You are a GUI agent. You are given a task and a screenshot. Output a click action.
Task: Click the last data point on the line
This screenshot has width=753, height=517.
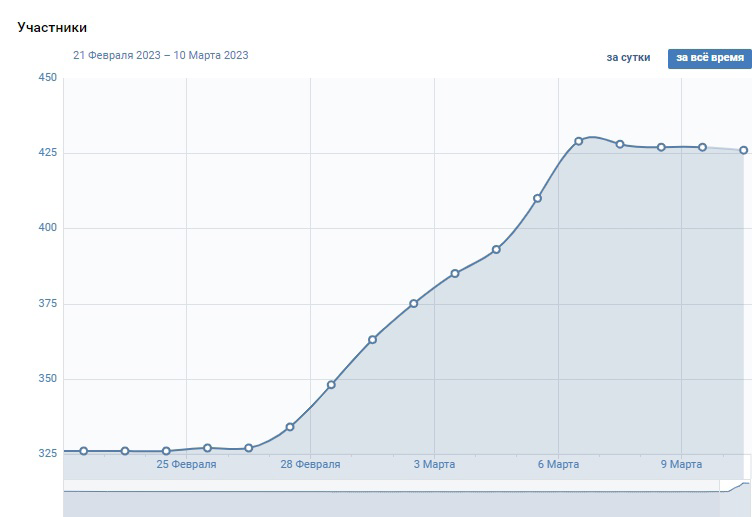coord(743,150)
